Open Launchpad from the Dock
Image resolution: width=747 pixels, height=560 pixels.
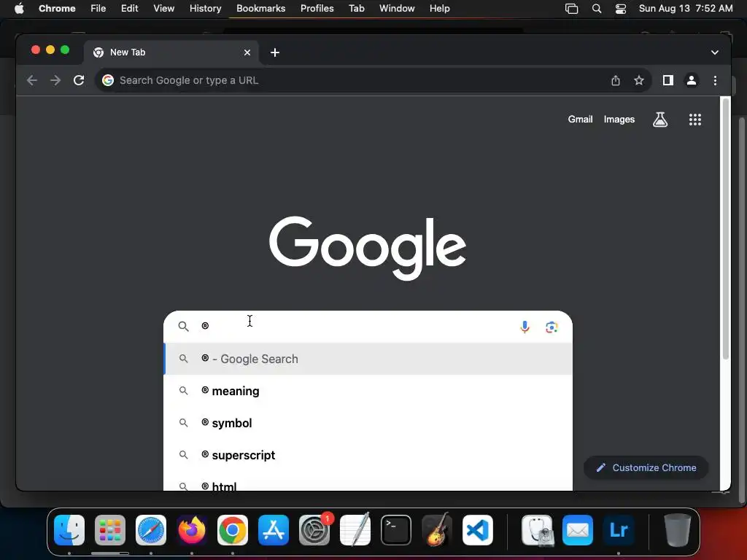click(x=110, y=530)
